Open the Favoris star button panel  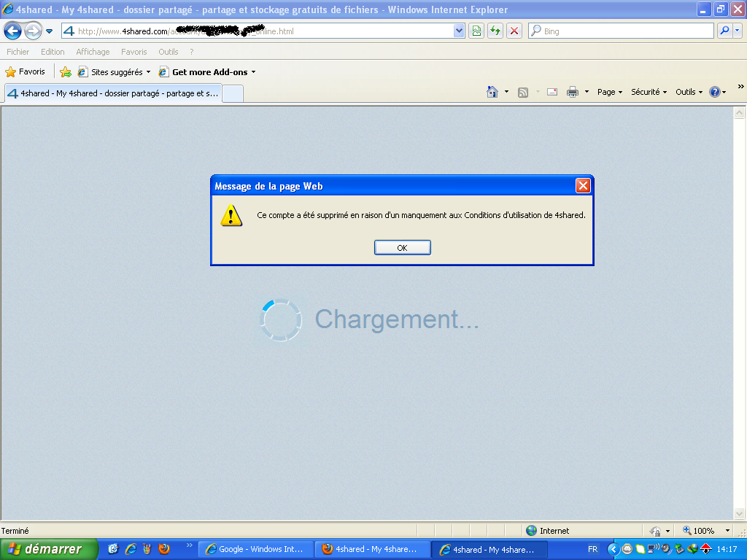(26, 72)
